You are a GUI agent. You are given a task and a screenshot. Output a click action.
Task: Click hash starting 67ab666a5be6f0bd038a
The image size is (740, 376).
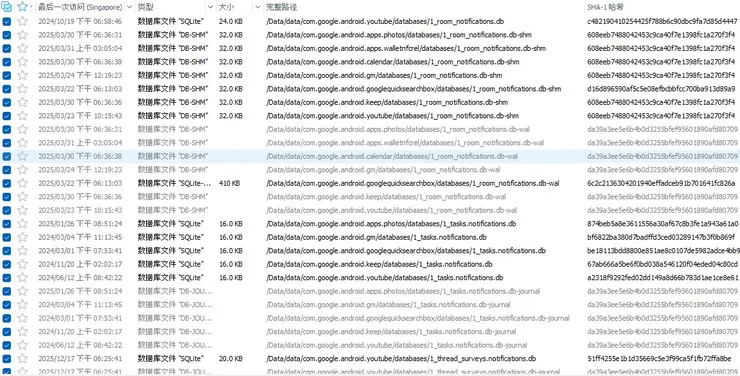coord(663,264)
